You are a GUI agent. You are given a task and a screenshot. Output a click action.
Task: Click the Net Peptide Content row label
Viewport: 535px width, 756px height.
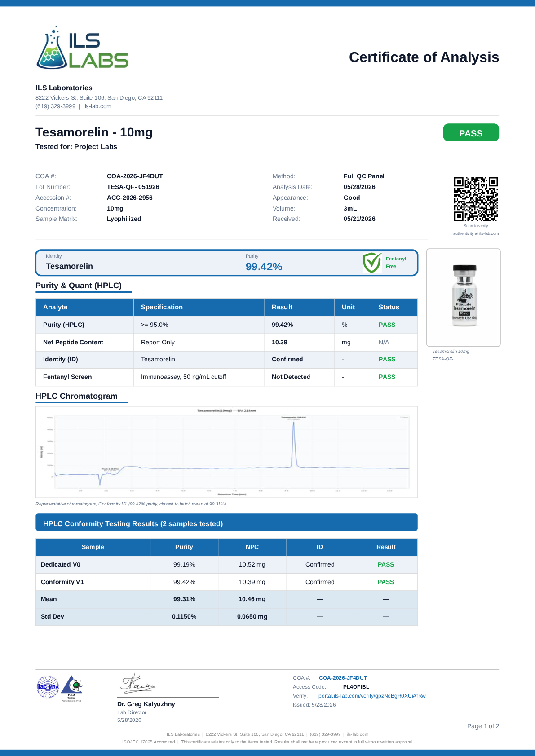73,342
